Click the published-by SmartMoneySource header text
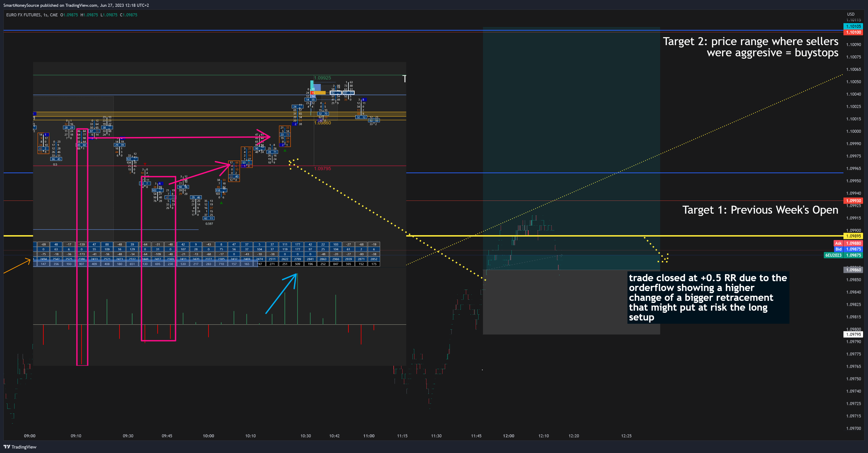This screenshot has height=453, width=868. click(x=76, y=5)
